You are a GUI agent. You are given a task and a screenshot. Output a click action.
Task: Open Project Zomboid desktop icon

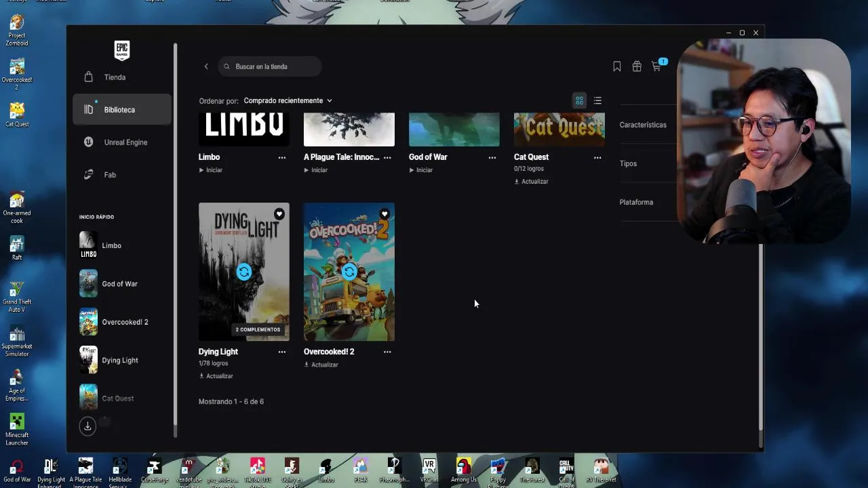(x=17, y=30)
